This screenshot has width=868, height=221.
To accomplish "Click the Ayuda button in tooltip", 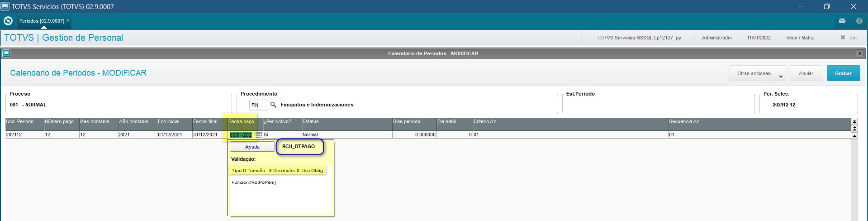I will tap(252, 147).
